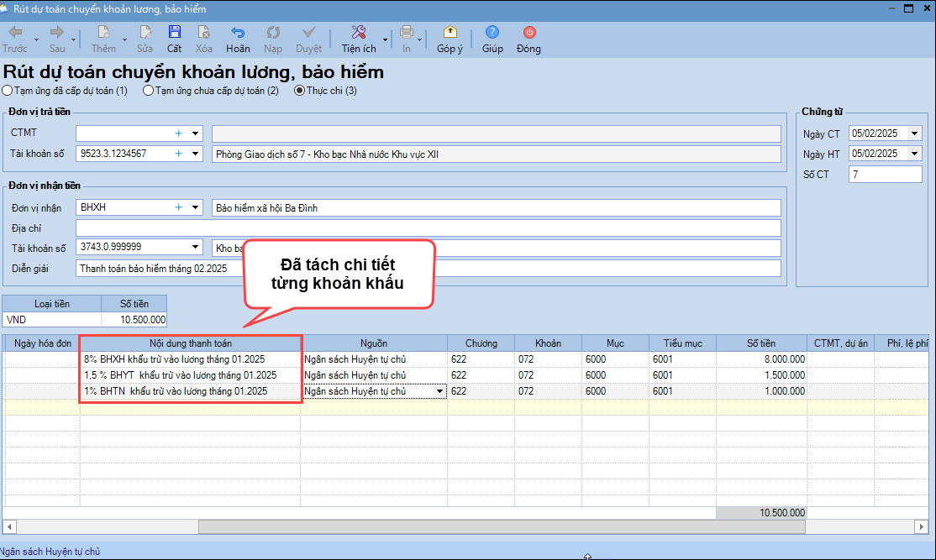Open Giúp help icon
The width and height of the screenshot is (936, 560).
492,32
